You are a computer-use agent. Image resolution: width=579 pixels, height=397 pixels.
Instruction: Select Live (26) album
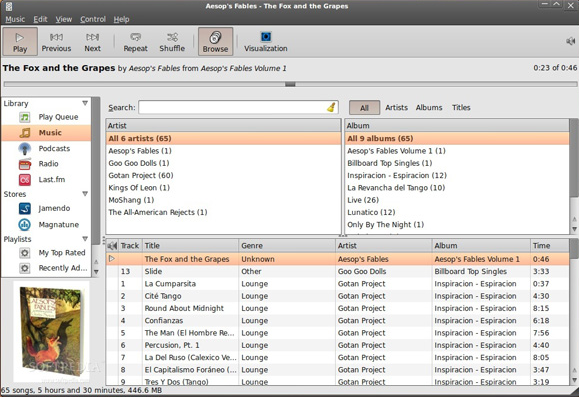coord(457,200)
